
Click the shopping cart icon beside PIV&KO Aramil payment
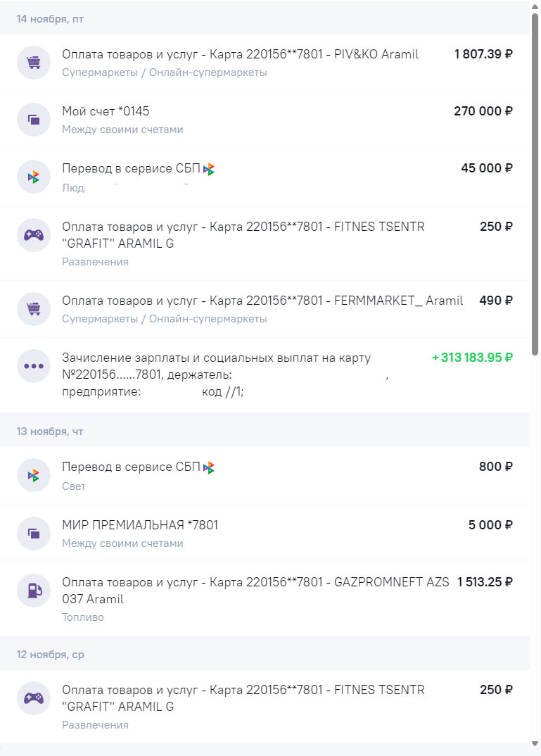click(34, 63)
